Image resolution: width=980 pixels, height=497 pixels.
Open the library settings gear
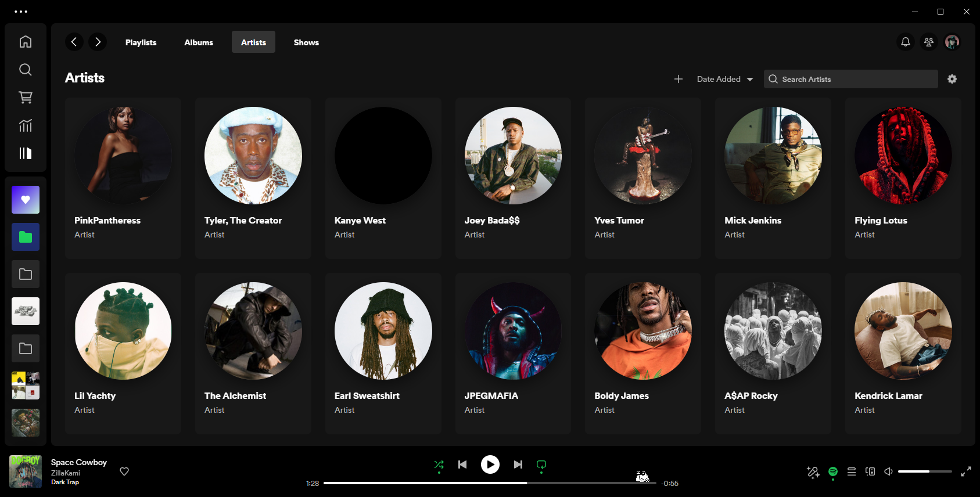[x=952, y=79]
